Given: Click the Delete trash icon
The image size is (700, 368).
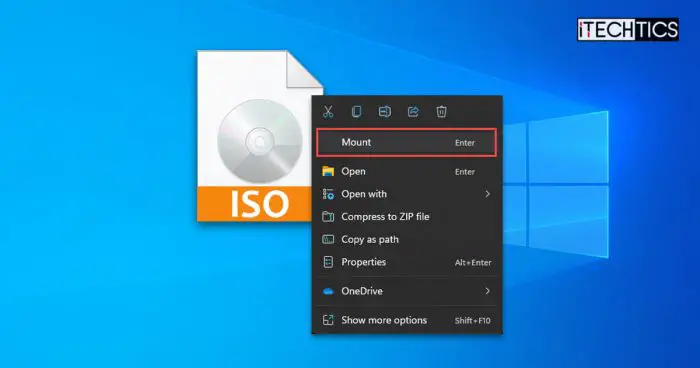Looking at the screenshot, I should point(442,112).
